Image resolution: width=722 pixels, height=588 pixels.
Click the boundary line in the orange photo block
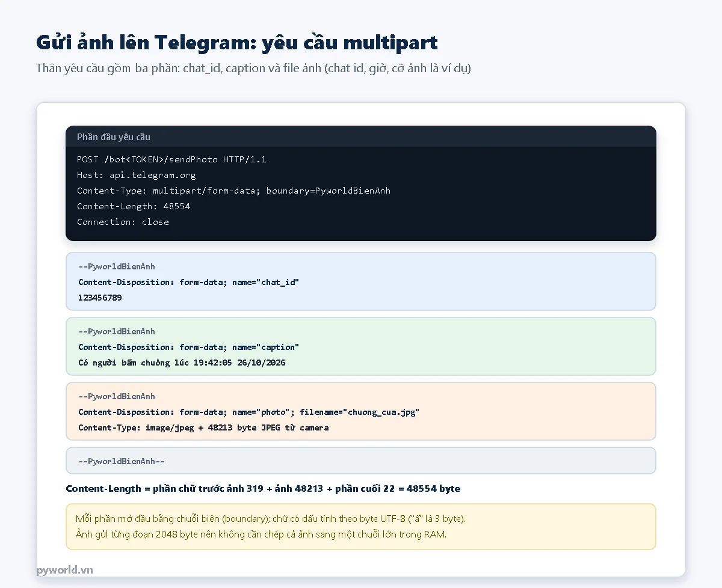(x=117, y=396)
